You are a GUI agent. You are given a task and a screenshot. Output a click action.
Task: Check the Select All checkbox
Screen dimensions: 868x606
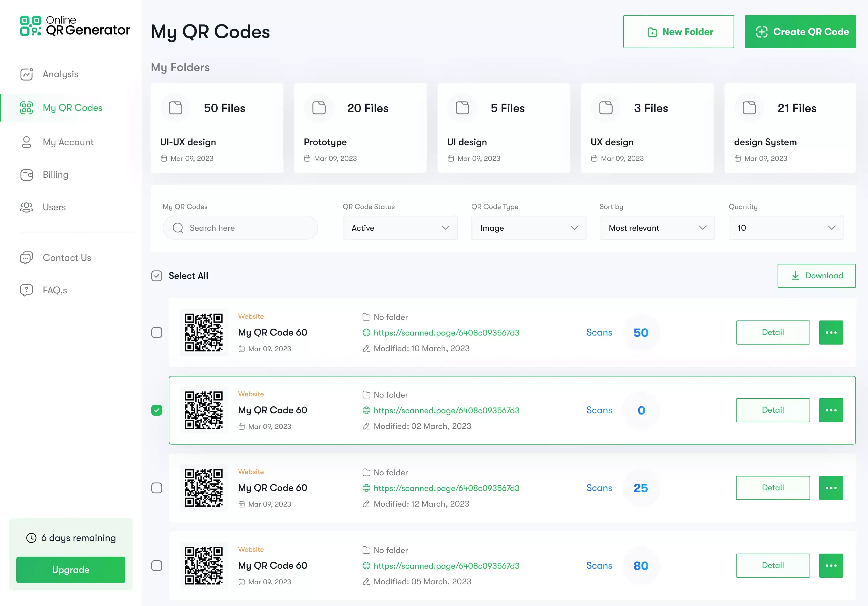(156, 276)
